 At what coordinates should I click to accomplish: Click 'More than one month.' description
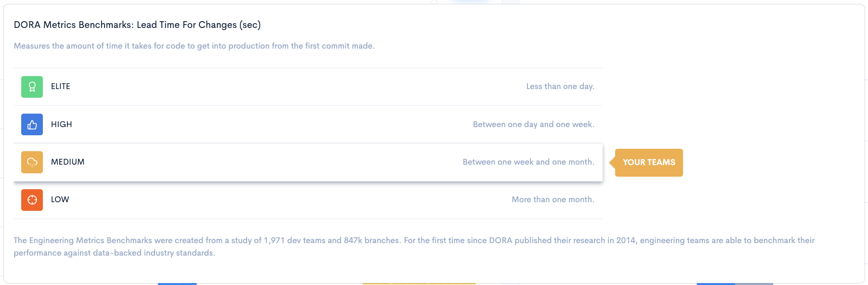553,200
